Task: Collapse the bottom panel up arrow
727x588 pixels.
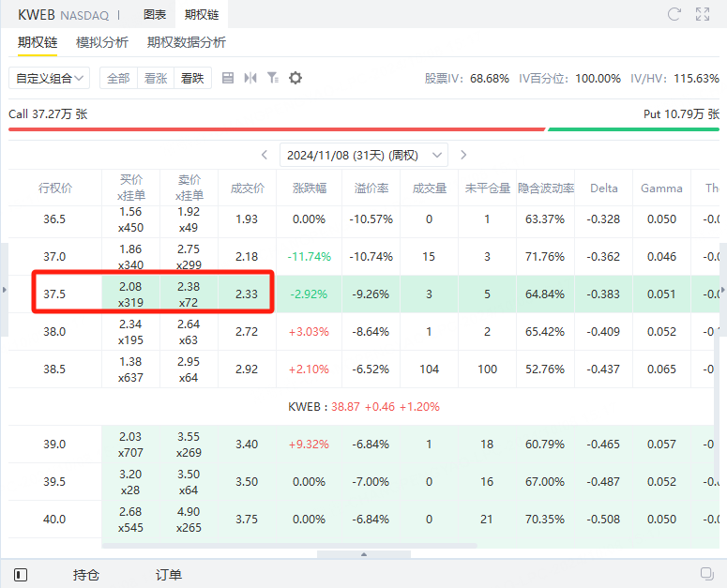Action: pyautogui.click(x=364, y=554)
